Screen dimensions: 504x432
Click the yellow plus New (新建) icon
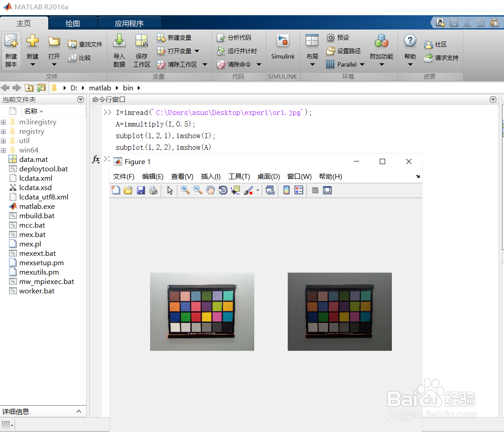(33, 41)
